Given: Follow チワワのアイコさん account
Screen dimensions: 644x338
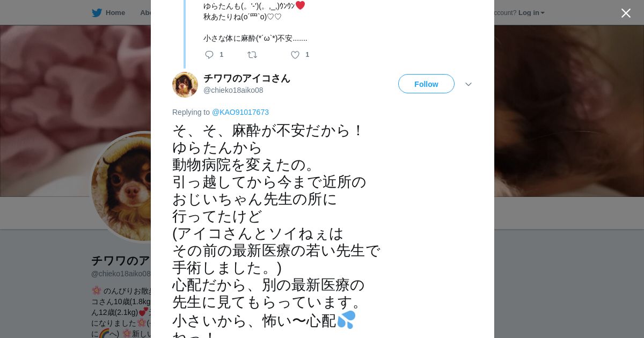Looking at the screenshot, I should click(426, 84).
